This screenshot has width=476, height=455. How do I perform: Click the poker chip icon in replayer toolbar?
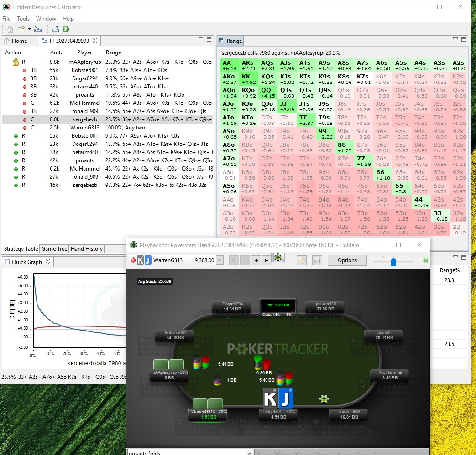[278, 258]
